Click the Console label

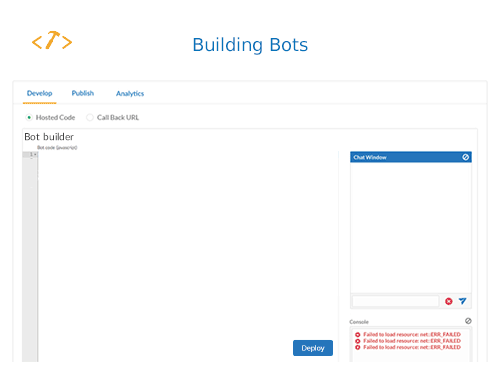359,322
